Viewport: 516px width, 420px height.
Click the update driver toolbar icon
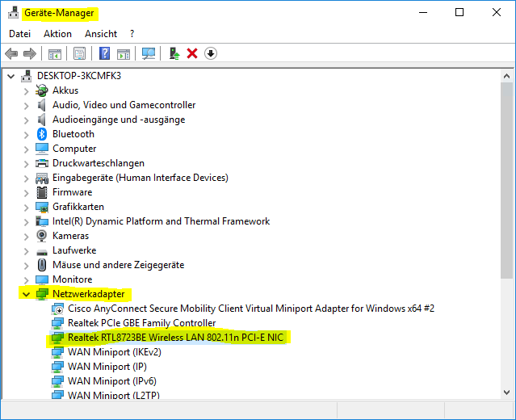click(174, 54)
